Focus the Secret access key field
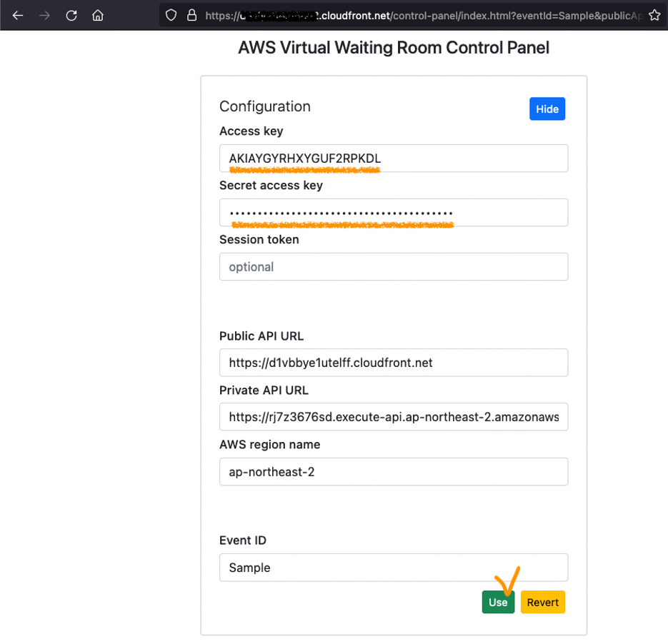 tap(394, 212)
